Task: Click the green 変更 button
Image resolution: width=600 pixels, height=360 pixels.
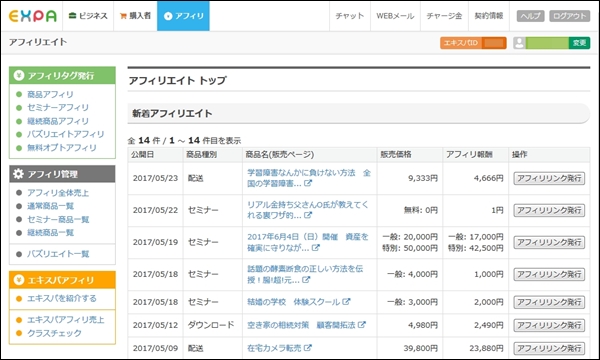Action: pos(579,43)
